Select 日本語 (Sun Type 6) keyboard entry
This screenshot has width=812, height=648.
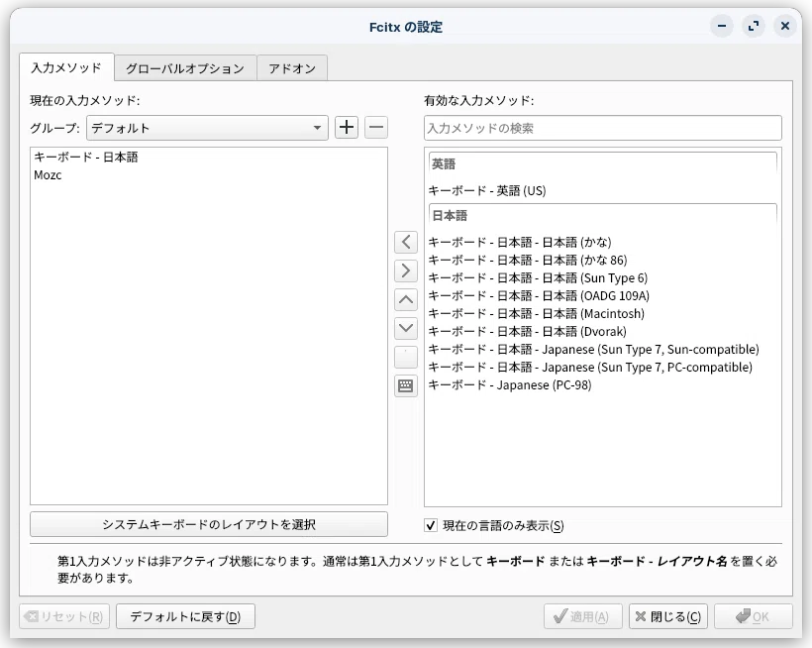click(603, 278)
